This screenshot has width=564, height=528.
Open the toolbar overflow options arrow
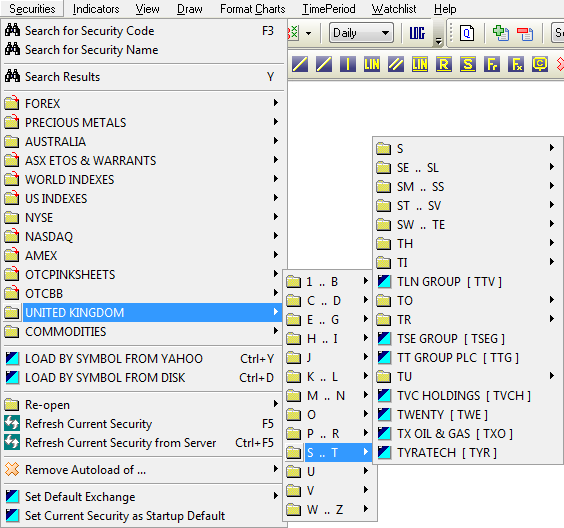click(438, 41)
